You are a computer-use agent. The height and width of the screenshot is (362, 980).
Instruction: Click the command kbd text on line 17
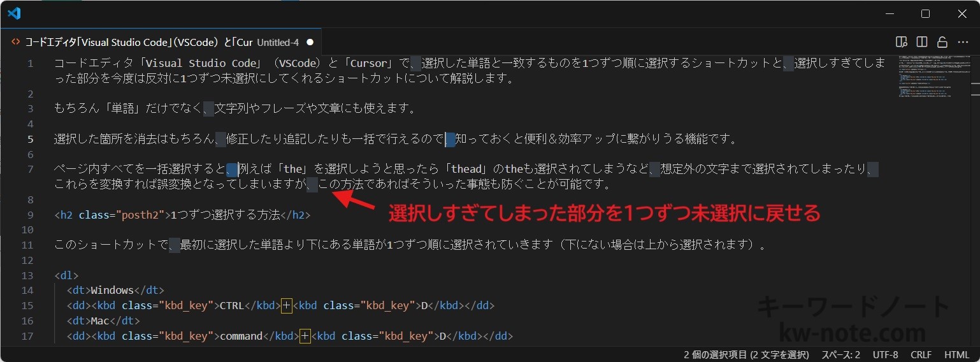[x=241, y=336]
